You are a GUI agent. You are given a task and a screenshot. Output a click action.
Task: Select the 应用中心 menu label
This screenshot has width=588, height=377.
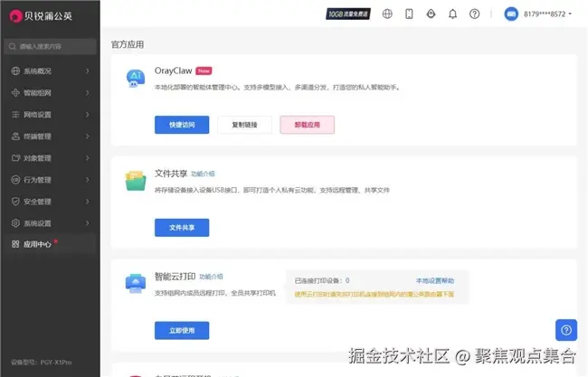click(x=37, y=244)
